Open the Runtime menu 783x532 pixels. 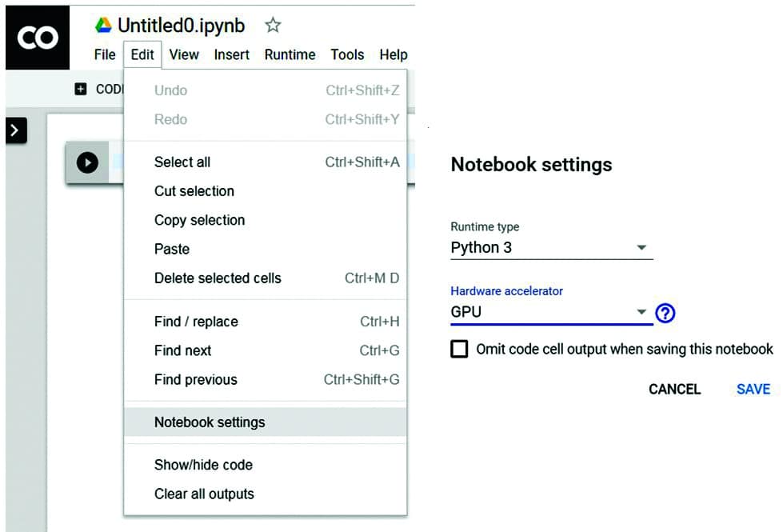click(290, 55)
